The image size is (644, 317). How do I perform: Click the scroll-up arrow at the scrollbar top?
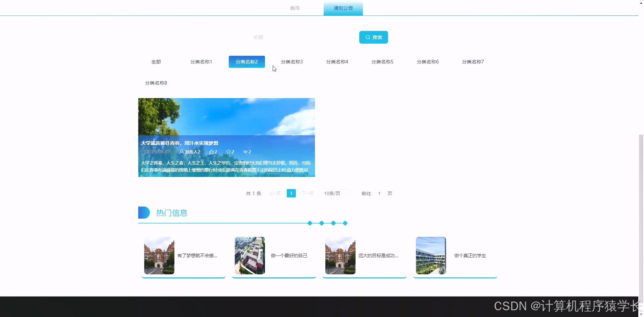[x=641, y=3]
